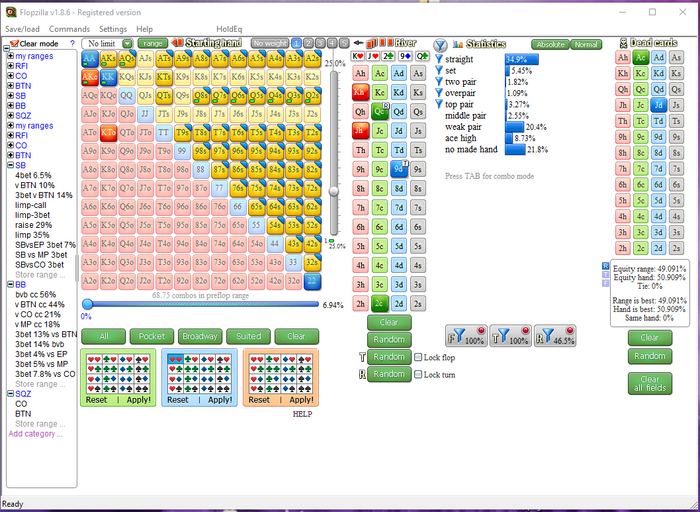The image size is (700, 512).
Task: Toggle the Normal statistics mode
Action: pyautogui.click(x=586, y=44)
